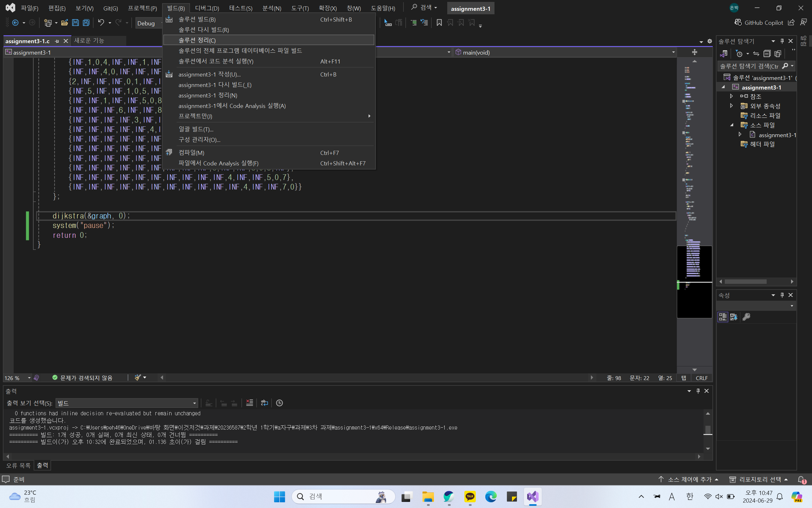Click 소스 제어에 추가 in status bar

coord(689,479)
